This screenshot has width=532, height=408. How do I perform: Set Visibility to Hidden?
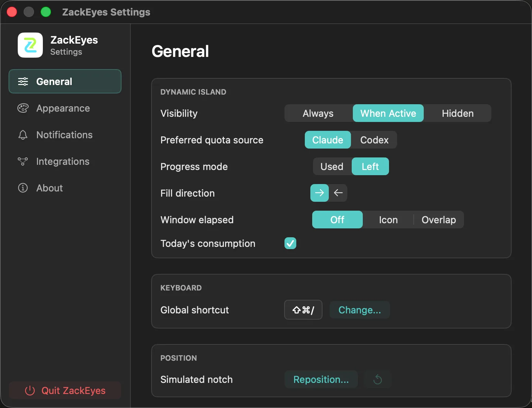pos(458,113)
